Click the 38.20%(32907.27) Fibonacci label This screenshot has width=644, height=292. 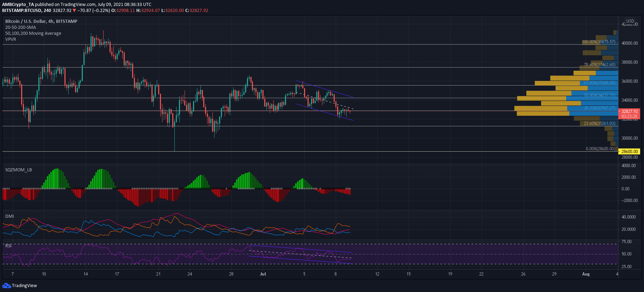tap(600, 108)
